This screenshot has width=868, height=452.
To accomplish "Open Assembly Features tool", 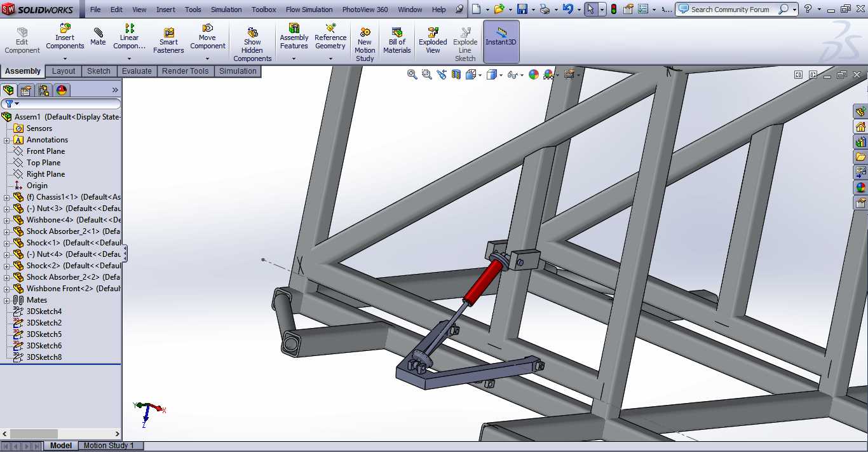I will coord(294,37).
